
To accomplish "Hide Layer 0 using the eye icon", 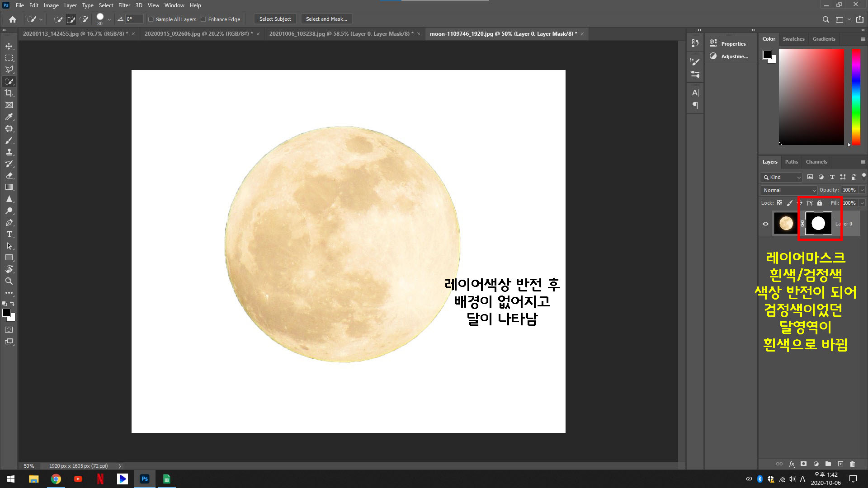I will pyautogui.click(x=765, y=224).
